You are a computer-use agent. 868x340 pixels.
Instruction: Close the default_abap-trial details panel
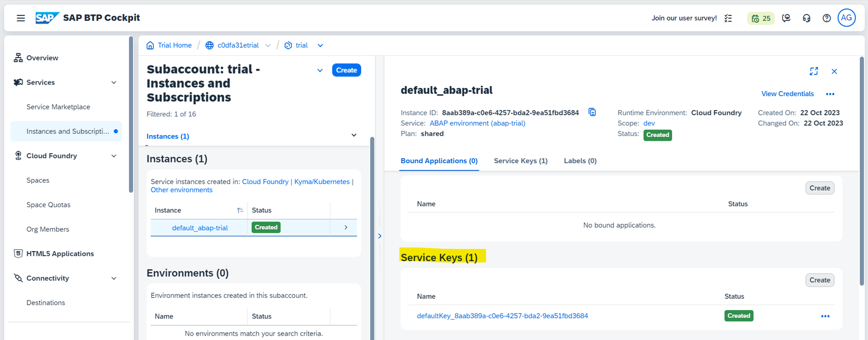(834, 71)
